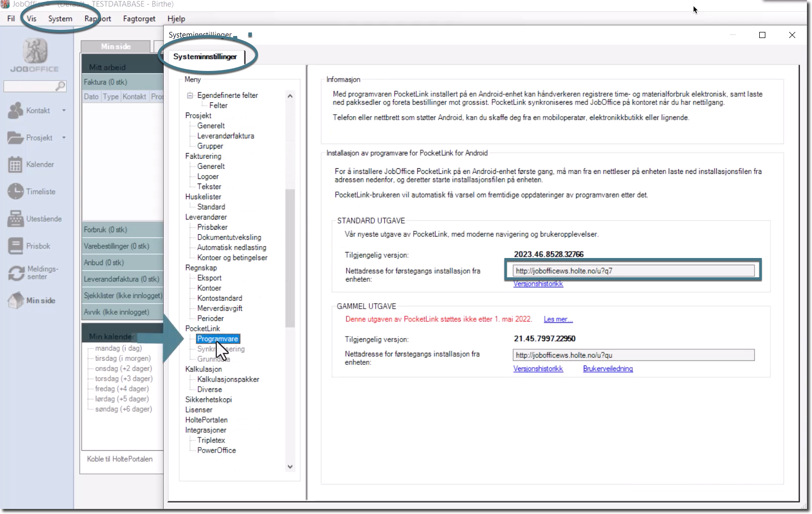The height and width of the screenshot is (514, 812).
Task: Click the Faktura (0 stk) header
Action: 123,82
